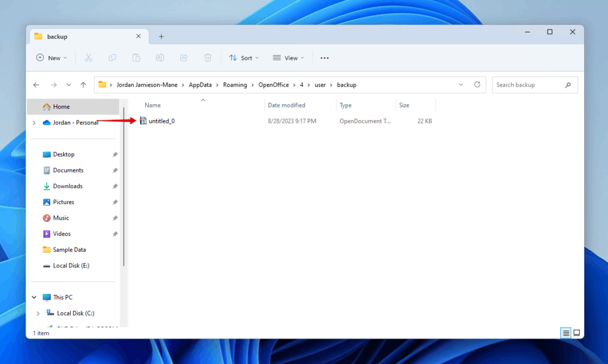The image size is (608, 364).
Task: Click the Rename icon in the toolbar
Action: pos(160,57)
